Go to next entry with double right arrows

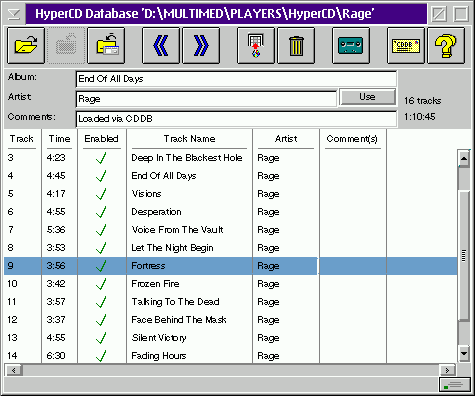pyautogui.click(x=201, y=46)
